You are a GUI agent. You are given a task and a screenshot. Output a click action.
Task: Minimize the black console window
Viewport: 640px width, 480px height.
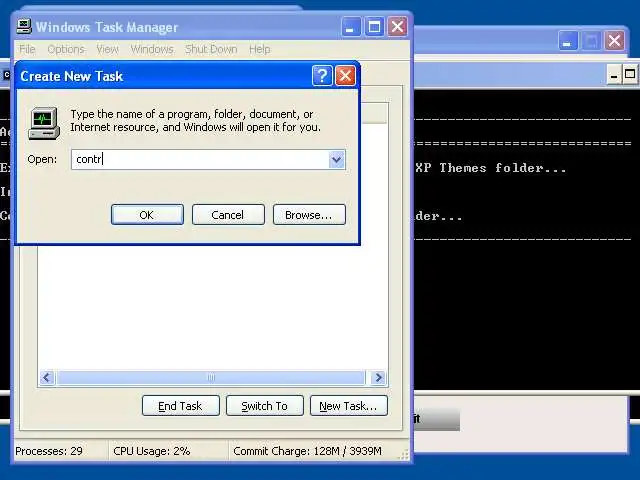[613, 75]
